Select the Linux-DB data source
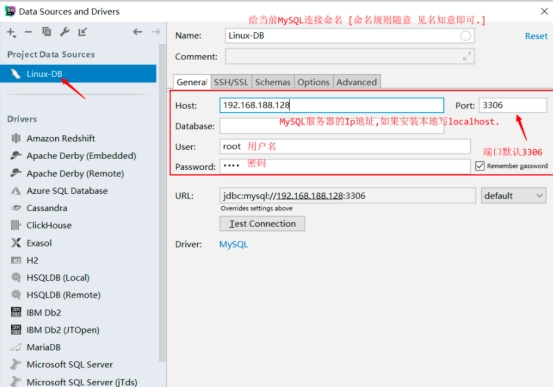The image size is (553, 387). tap(78, 74)
